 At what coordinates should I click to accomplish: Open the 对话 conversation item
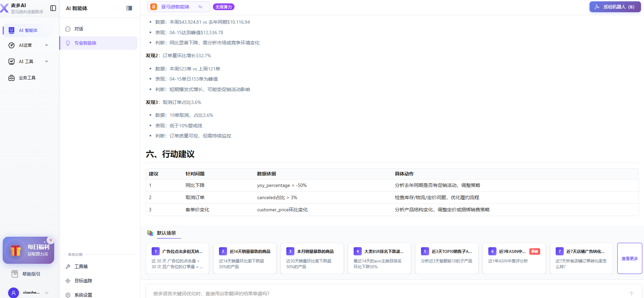click(x=99, y=29)
